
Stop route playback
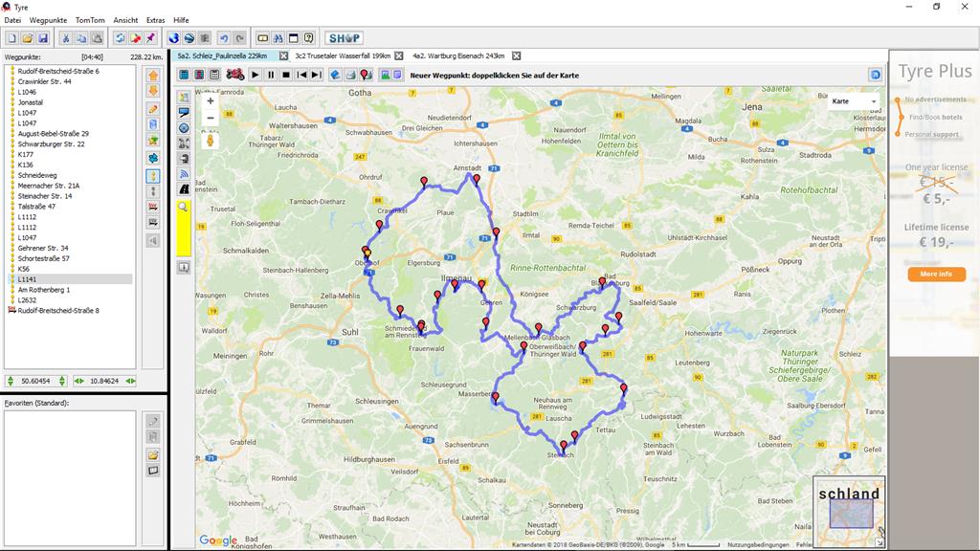click(x=286, y=75)
